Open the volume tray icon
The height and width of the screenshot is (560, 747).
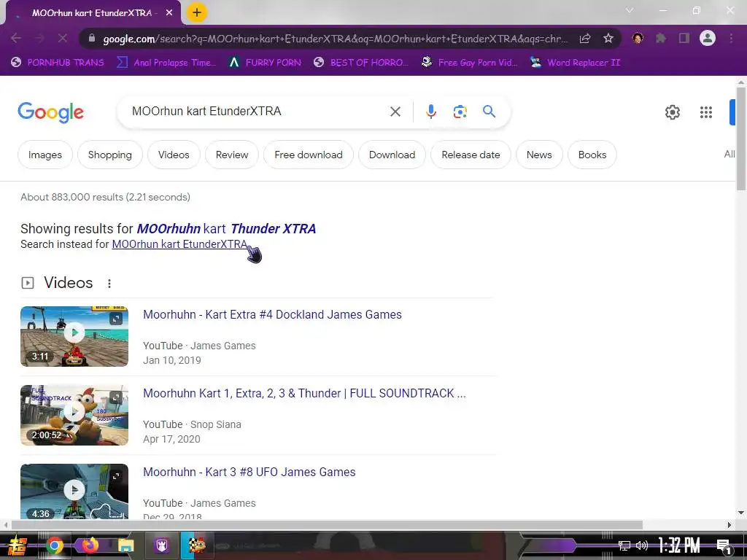point(642,545)
